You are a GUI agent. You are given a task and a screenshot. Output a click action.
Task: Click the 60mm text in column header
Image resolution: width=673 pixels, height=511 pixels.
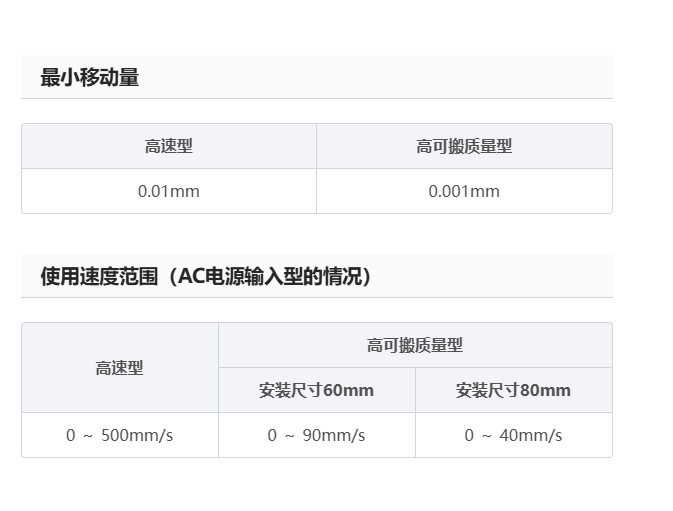pyautogui.click(x=348, y=390)
